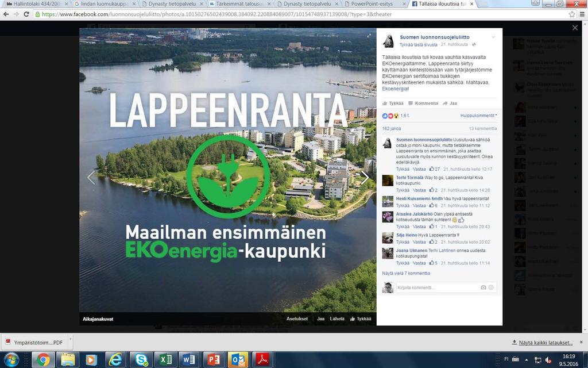Click Näytä kaikki lataukset link
The image size is (588, 368).
(x=546, y=343)
